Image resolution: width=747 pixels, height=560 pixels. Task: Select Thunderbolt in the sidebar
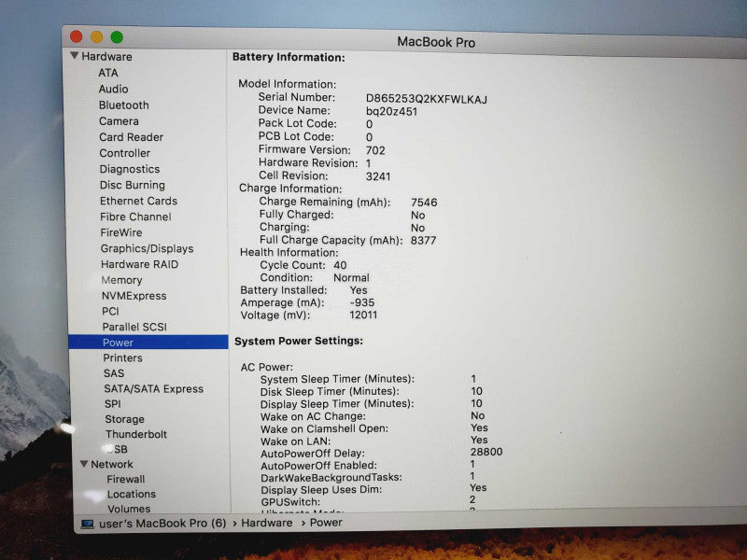(136, 434)
